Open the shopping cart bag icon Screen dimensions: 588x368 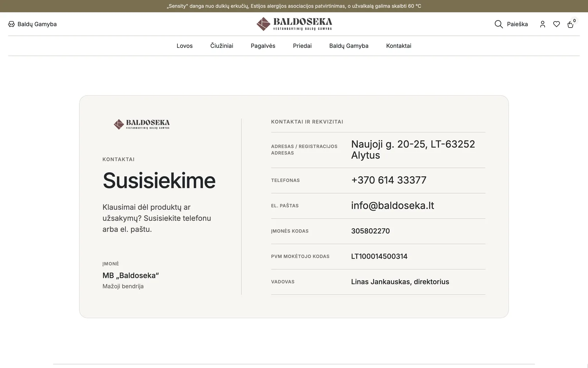tap(570, 25)
